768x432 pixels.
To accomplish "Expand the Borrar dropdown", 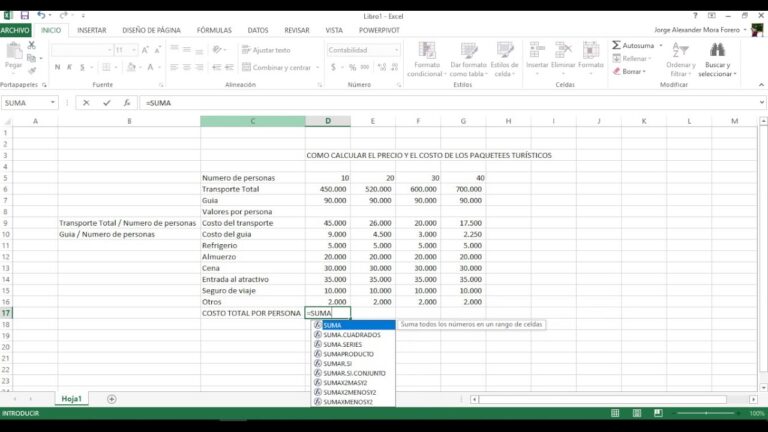I will 643,72.
